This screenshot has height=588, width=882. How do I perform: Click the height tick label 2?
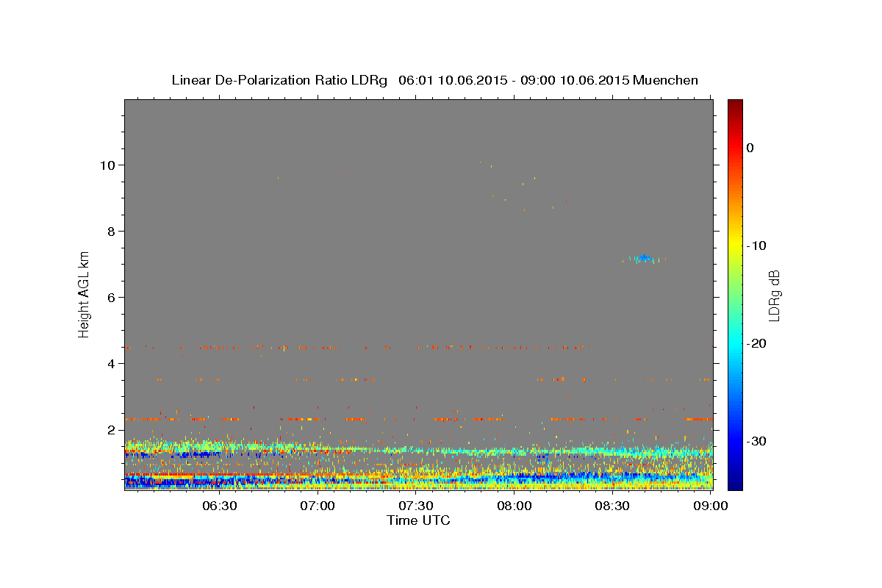[x=111, y=429]
